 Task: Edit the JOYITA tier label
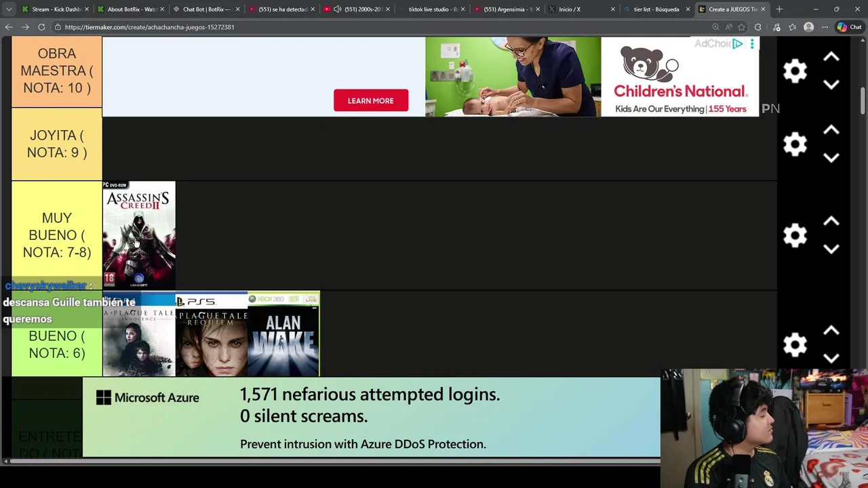point(57,144)
